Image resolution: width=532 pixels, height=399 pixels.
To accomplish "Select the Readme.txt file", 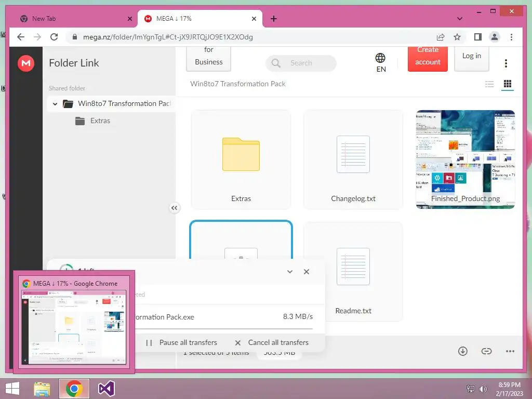I will [353, 272].
